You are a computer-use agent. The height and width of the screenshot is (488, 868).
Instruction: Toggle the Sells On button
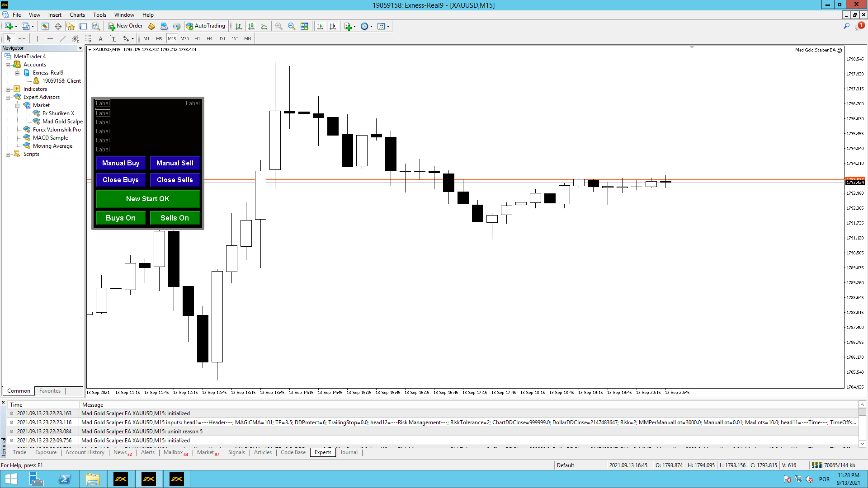(x=175, y=218)
